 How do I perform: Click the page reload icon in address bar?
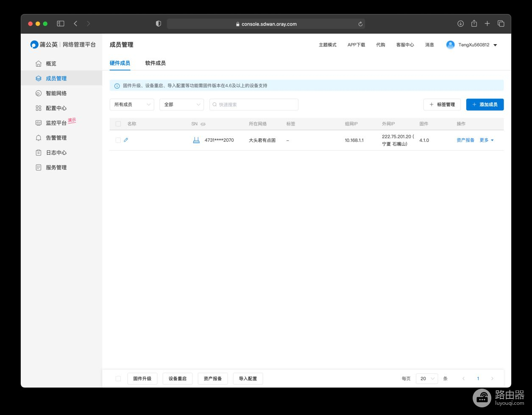tap(360, 24)
